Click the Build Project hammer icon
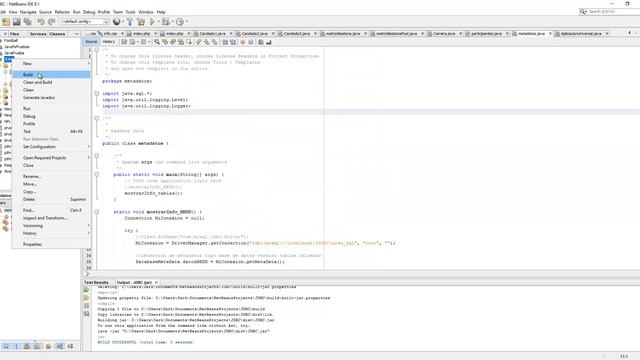Viewport: 640px width, 360px height. point(130,22)
